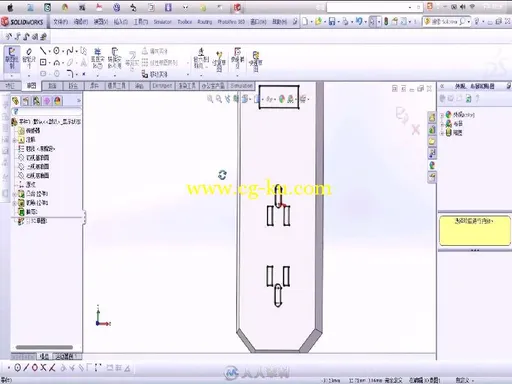The image size is (512, 384).
Task: Open the PhotoView 360 menu
Action: click(x=231, y=22)
